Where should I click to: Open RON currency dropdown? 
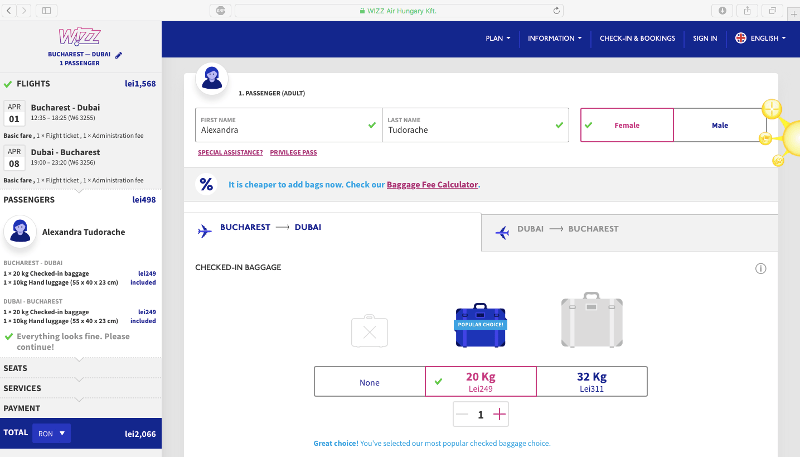click(x=52, y=433)
